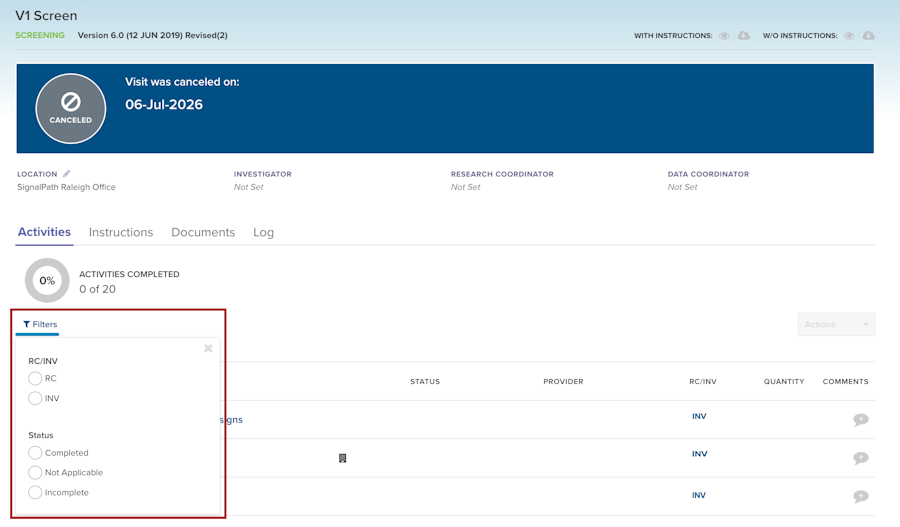The height and width of the screenshot is (527, 900).
Task: Open the Log tab
Action: [263, 232]
